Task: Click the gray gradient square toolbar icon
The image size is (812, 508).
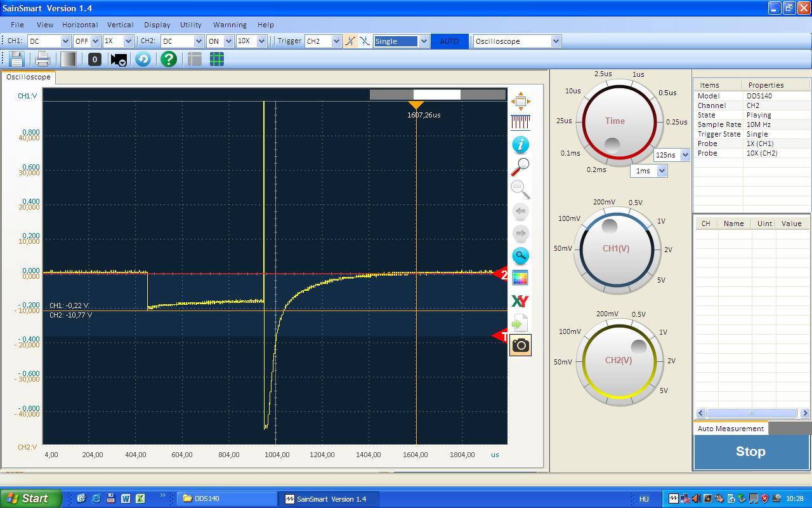Action: click(69, 59)
